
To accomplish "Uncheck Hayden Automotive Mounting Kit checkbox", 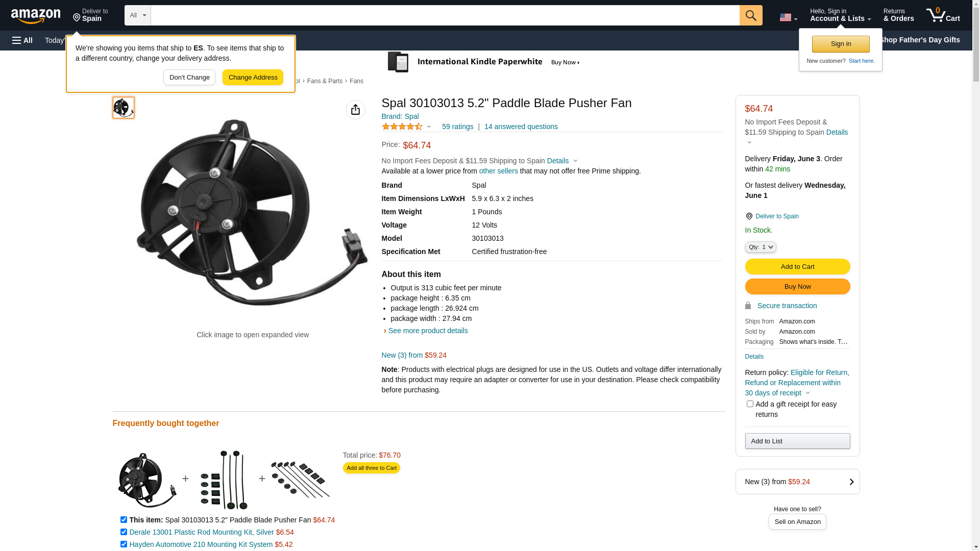I will pyautogui.click(x=124, y=544).
